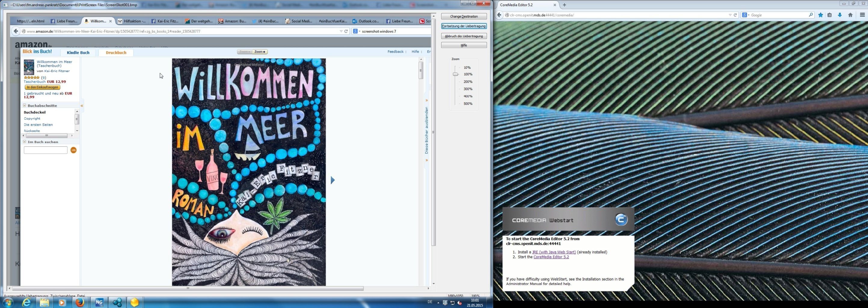Click the Hilfe button in PrintScreen panel

pos(464,45)
